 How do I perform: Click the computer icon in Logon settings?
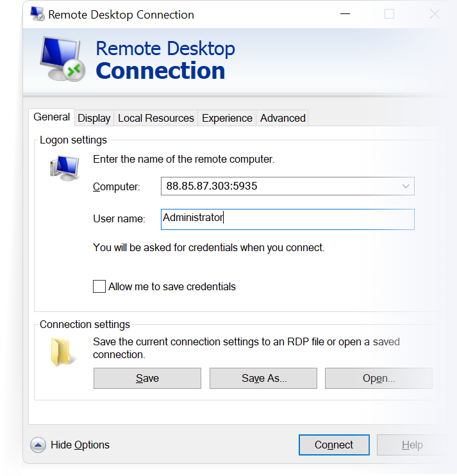64,168
